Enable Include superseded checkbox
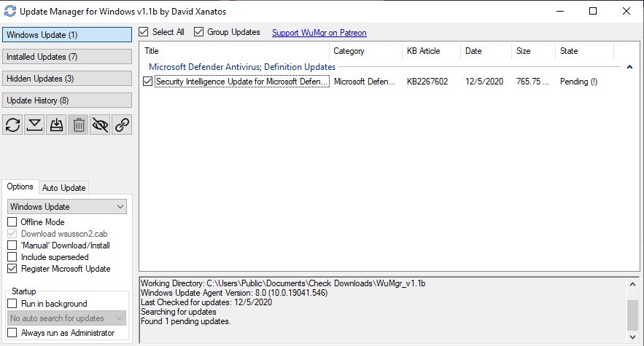The height and width of the screenshot is (346, 644). click(x=12, y=257)
